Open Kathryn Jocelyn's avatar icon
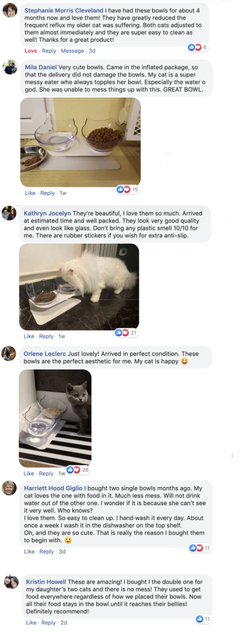This screenshot has width=243, height=644. coord(9,213)
